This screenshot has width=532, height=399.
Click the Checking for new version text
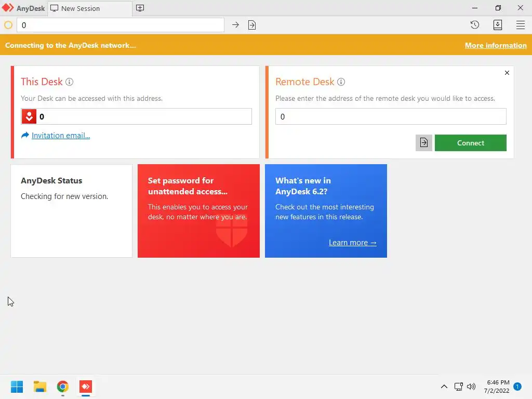(x=64, y=196)
